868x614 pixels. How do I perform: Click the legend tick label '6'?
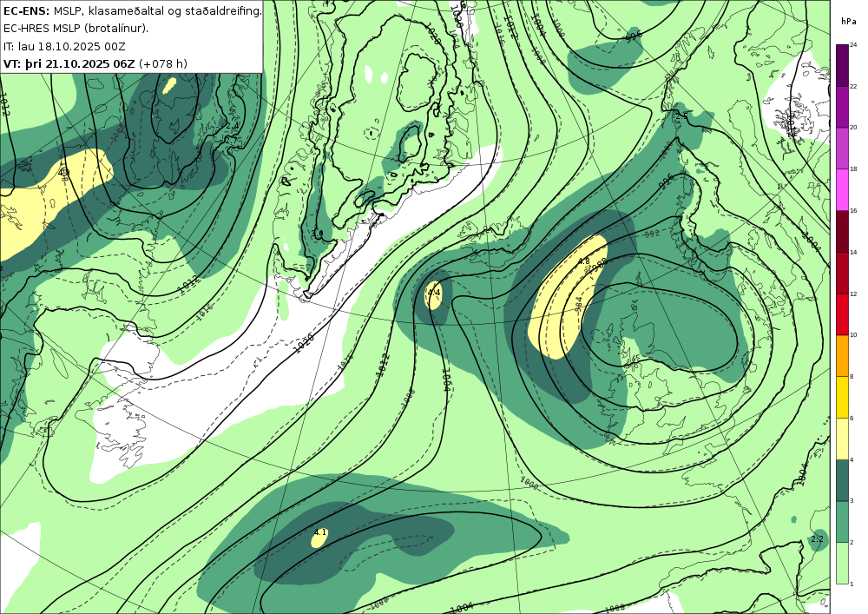tap(852, 418)
